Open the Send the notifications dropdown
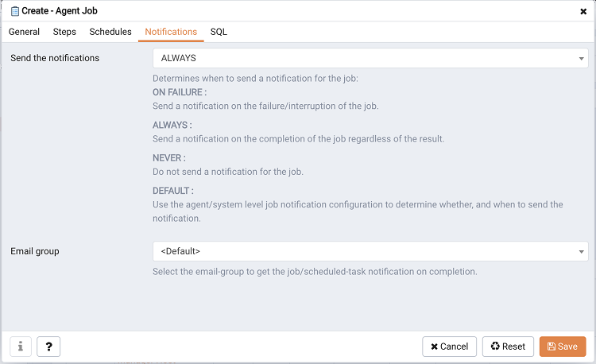Image resolution: width=596 pixels, height=364 pixels. (370, 58)
